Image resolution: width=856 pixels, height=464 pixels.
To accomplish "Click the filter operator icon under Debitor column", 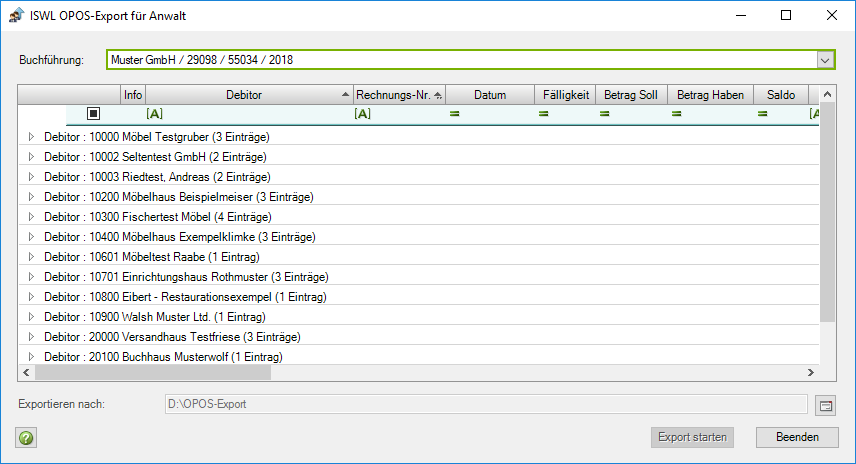I will 154,114.
